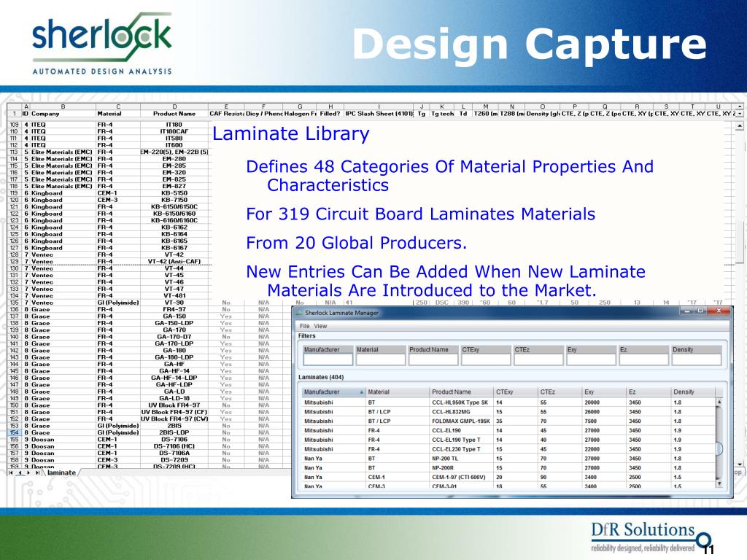Click the IPC Slash Sheet header cell
Image resolution: width=747 pixels, height=560 pixels.
[x=379, y=114]
